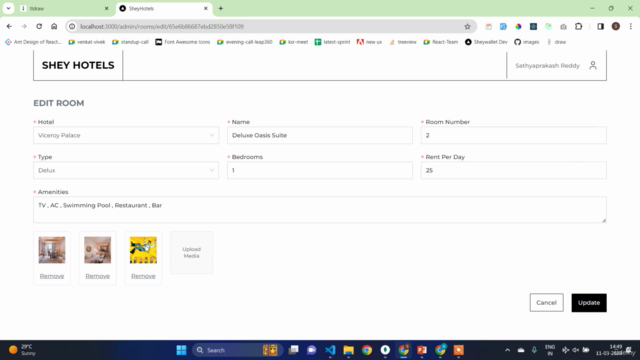
Task: Click Sathyaprakash Reddy user name
Action: (547, 66)
